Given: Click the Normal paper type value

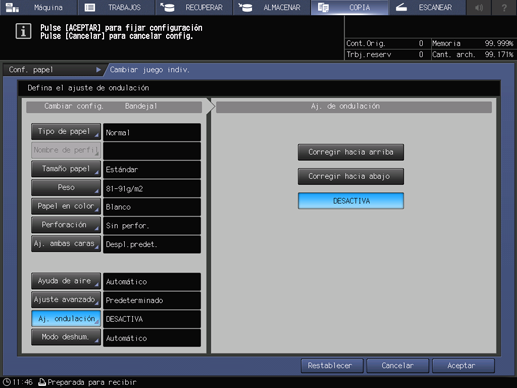Looking at the screenshot, I should pyautogui.click(x=152, y=132).
